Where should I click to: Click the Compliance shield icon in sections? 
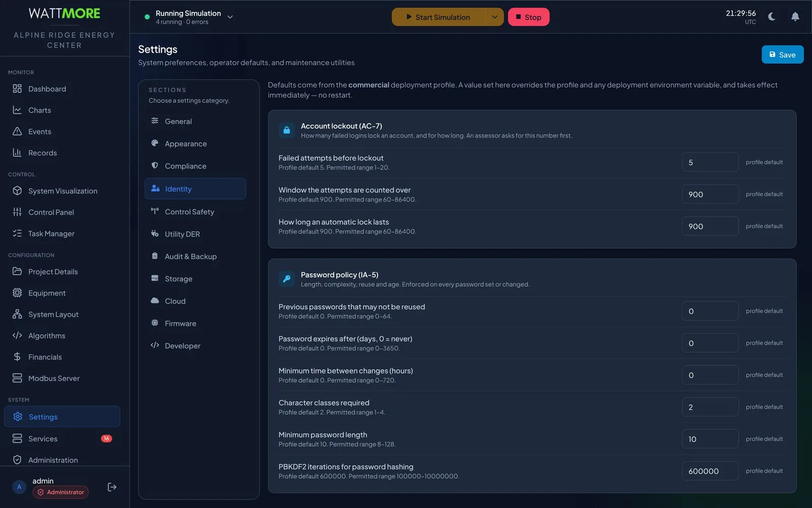[x=155, y=166]
